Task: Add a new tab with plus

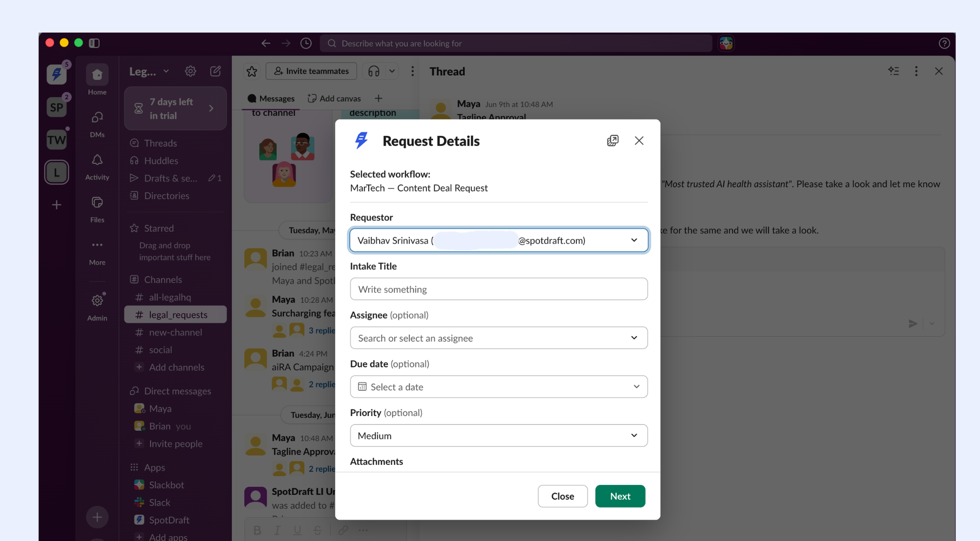Action: tap(379, 99)
